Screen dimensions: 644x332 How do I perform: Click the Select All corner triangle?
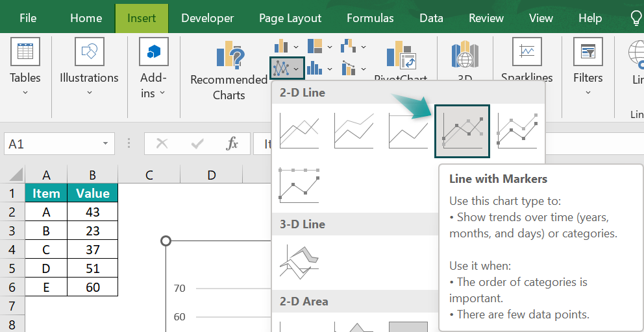pyautogui.click(x=16, y=175)
